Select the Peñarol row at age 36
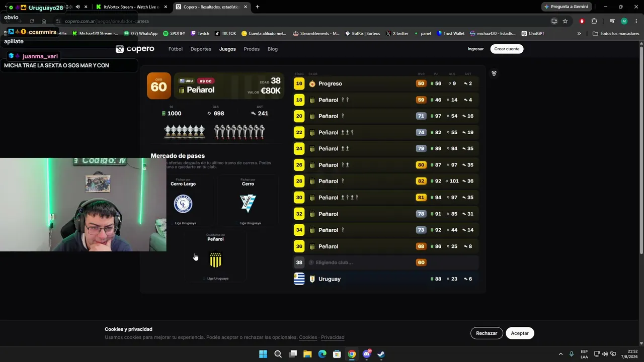644x362 pixels. [x=385, y=246]
